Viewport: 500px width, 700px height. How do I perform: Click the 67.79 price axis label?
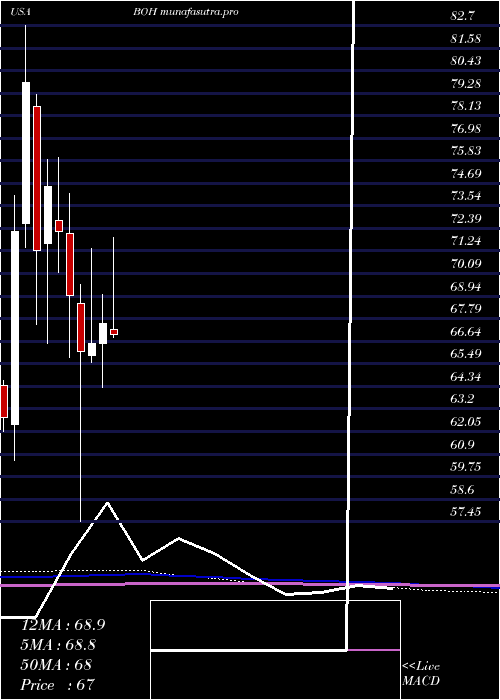pyautogui.click(x=466, y=308)
